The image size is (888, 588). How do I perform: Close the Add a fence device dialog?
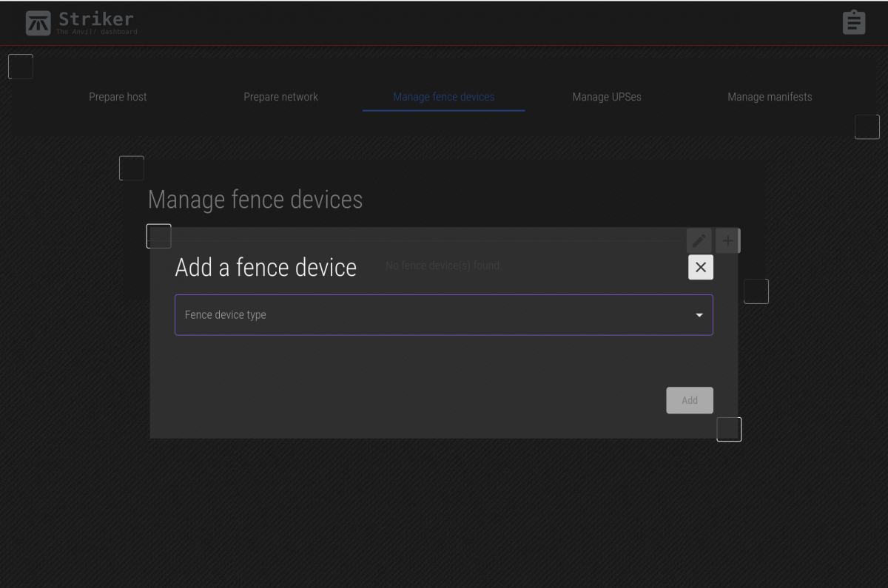(x=700, y=267)
